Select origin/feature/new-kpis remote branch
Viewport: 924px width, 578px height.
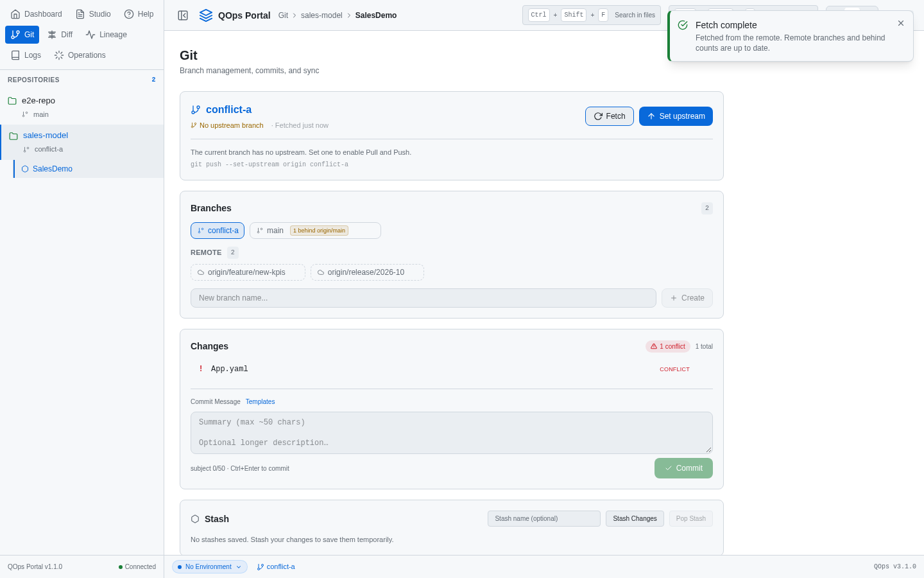[248, 272]
